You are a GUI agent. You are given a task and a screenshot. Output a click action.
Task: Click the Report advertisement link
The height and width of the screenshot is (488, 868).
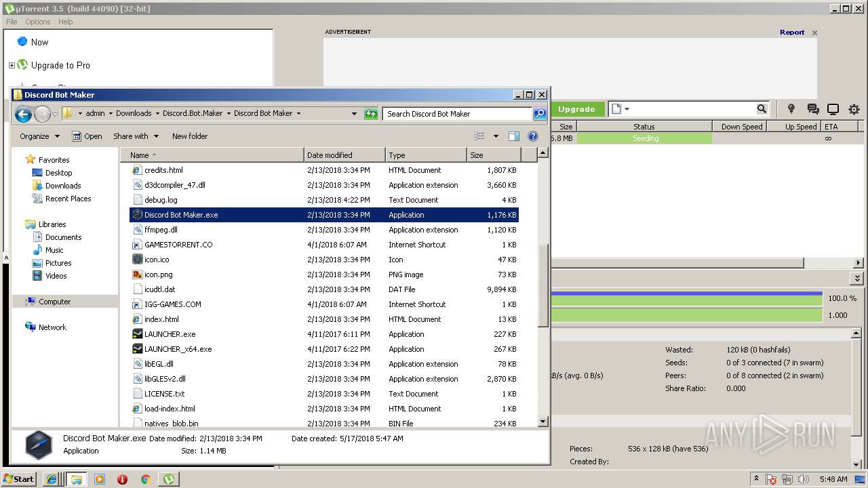(x=792, y=33)
